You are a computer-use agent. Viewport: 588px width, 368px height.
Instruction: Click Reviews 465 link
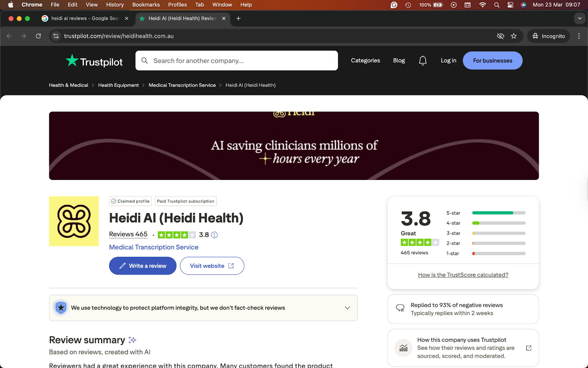(x=128, y=234)
